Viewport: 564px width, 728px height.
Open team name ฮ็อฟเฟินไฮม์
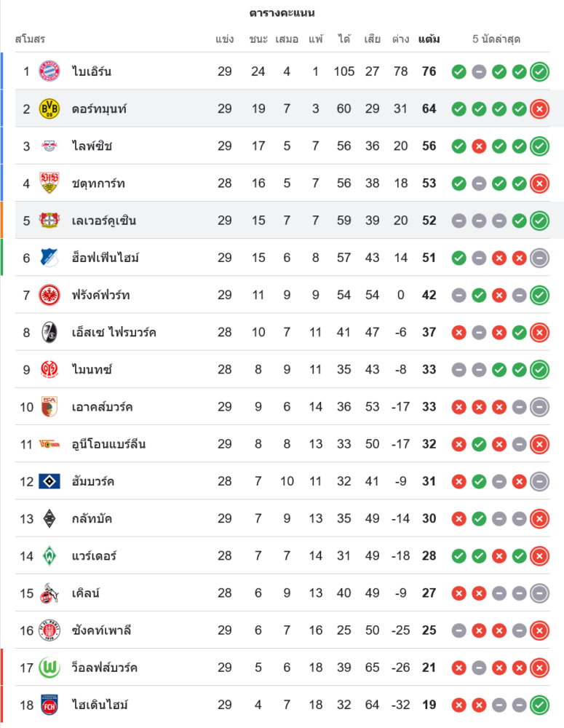(x=106, y=258)
